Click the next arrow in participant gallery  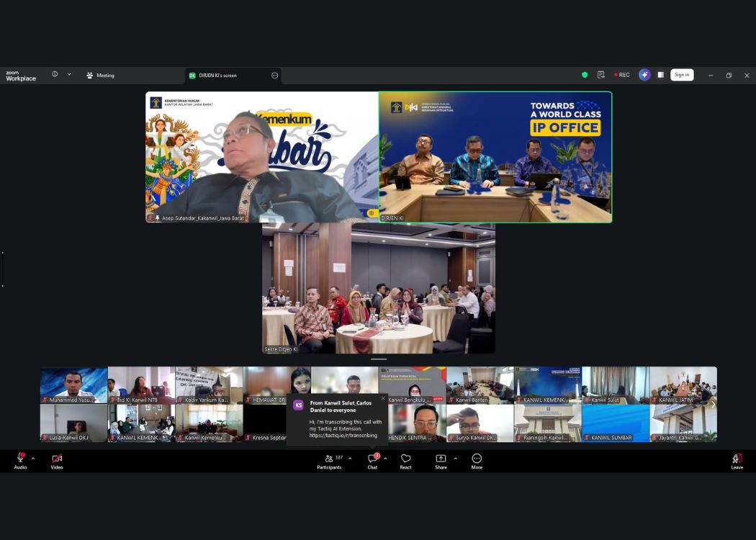click(713, 404)
